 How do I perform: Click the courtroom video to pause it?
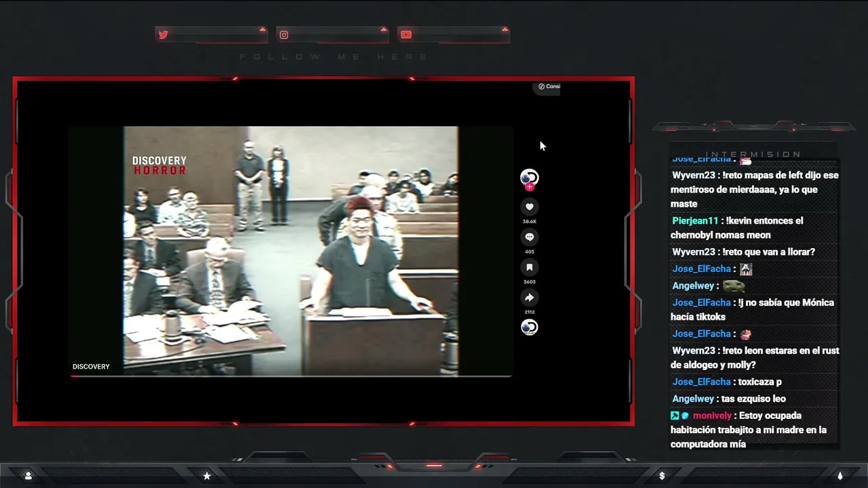290,251
